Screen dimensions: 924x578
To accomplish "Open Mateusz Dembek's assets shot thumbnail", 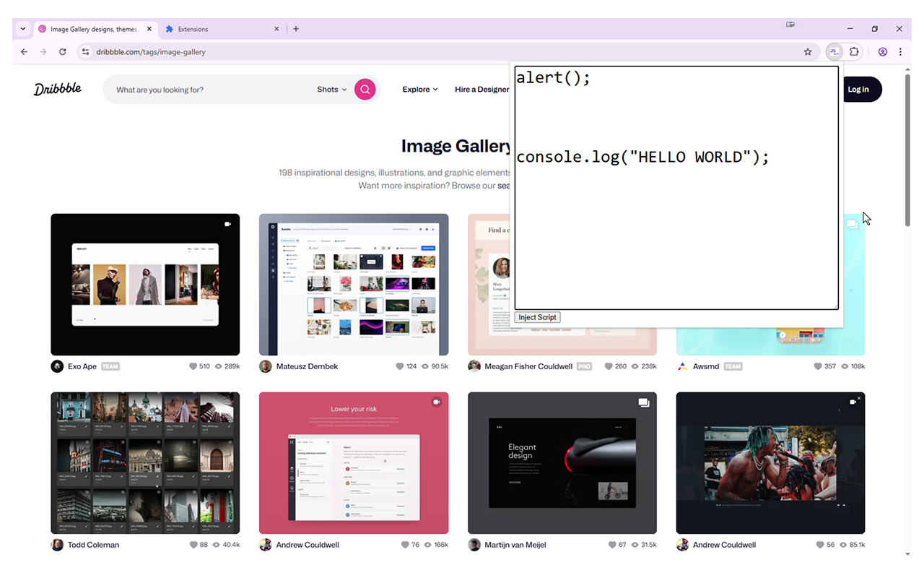I will point(354,285).
